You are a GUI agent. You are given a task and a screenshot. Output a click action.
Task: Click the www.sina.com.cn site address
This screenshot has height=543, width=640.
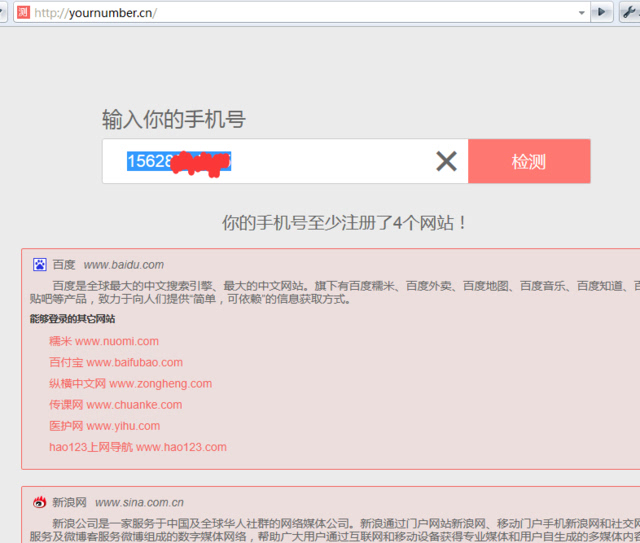coord(139,503)
